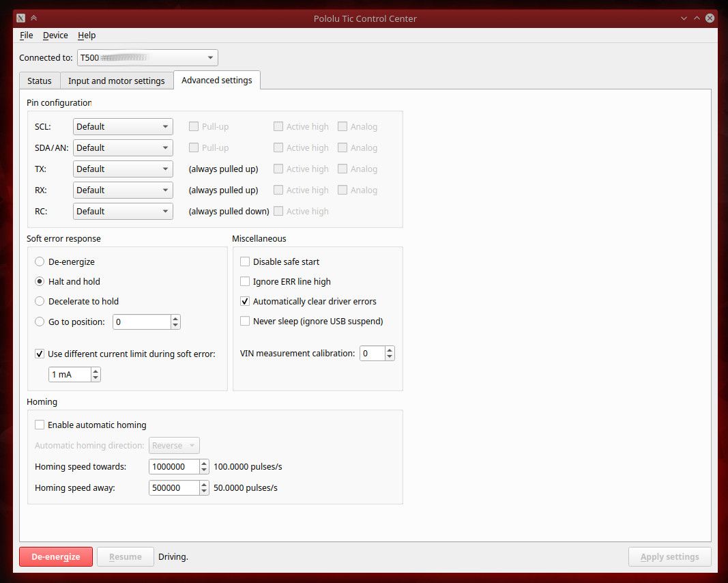The image size is (728, 583).
Task: Select De-energize as soft error response
Action: point(40,261)
